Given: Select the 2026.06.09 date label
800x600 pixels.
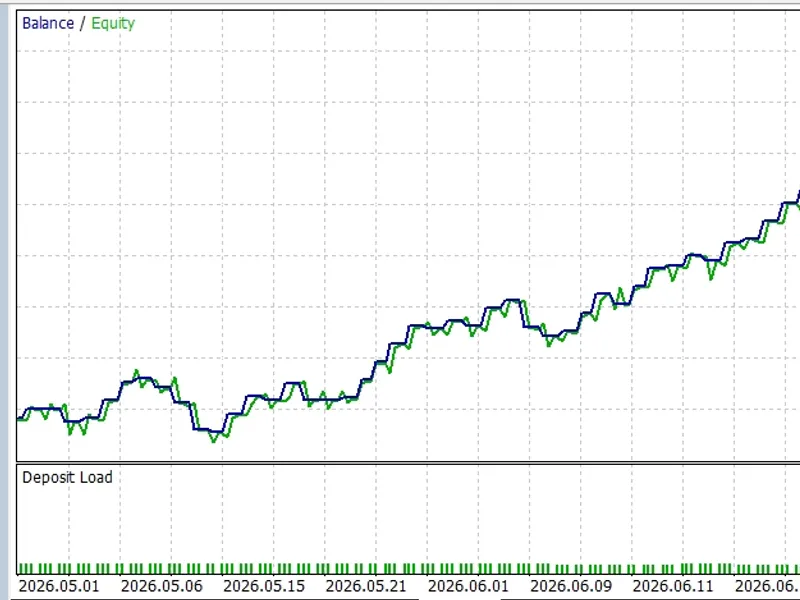Looking at the screenshot, I should (x=571, y=586).
